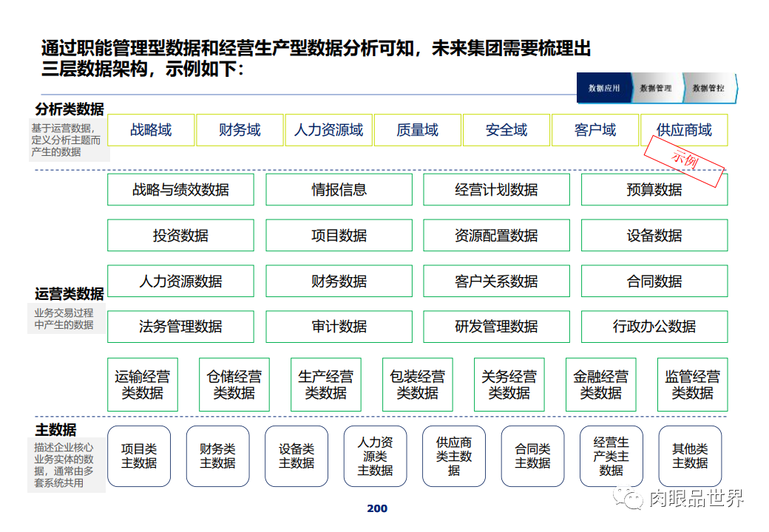Select the 运输经营类数据 box
Viewport: 769px width, 532px height.
point(143,384)
